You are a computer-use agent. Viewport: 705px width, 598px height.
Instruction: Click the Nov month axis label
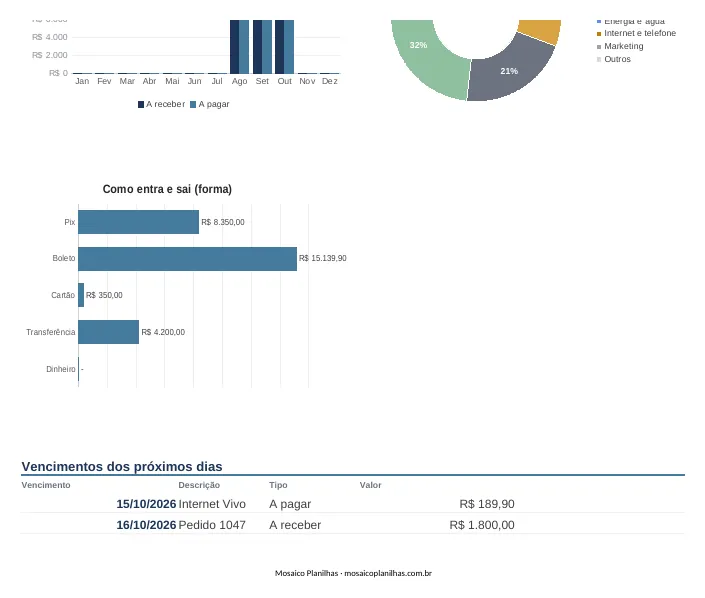307,81
